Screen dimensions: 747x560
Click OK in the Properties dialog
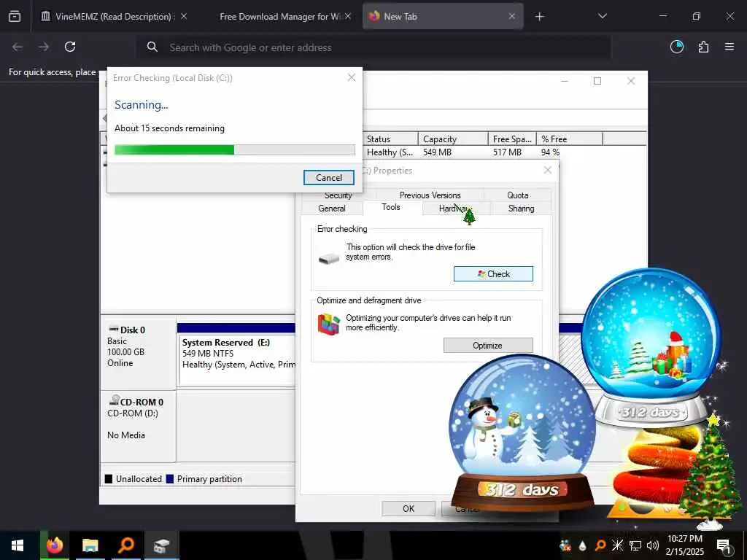[x=409, y=508]
